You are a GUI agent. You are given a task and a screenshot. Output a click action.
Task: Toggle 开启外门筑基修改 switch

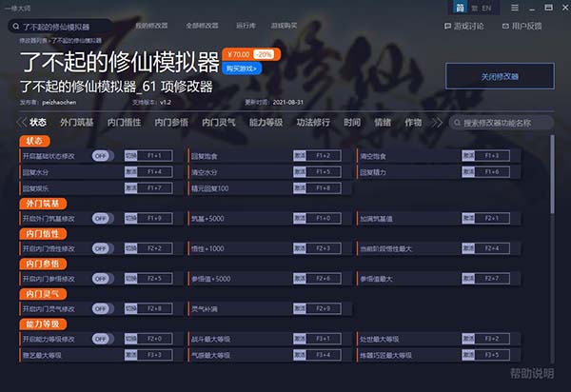click(103, 219)
